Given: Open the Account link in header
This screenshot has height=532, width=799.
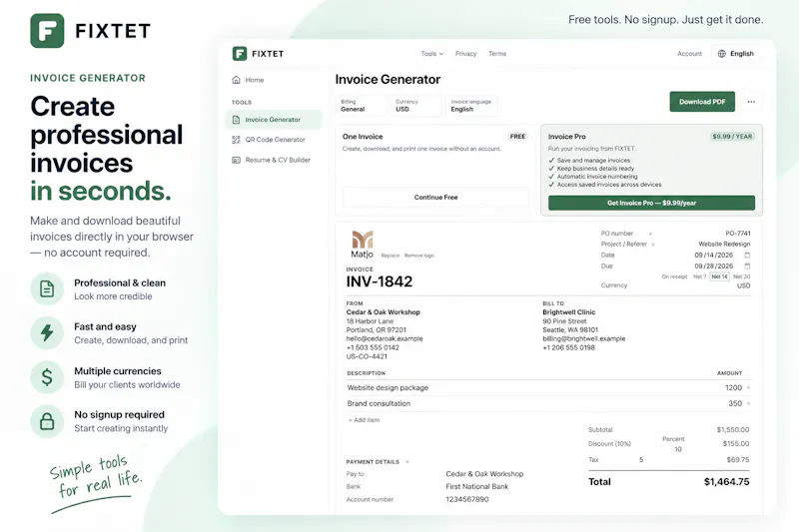Looking at the screenshot, I should (689, 54).
